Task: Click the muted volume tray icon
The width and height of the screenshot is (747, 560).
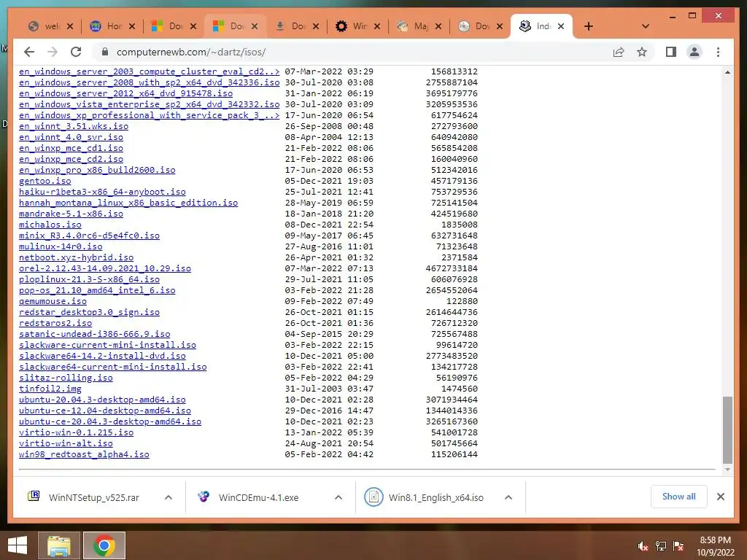Action: click(643, 545)
